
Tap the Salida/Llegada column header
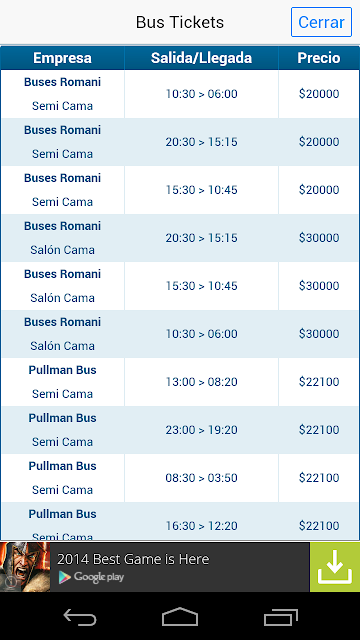coord(201,58)
